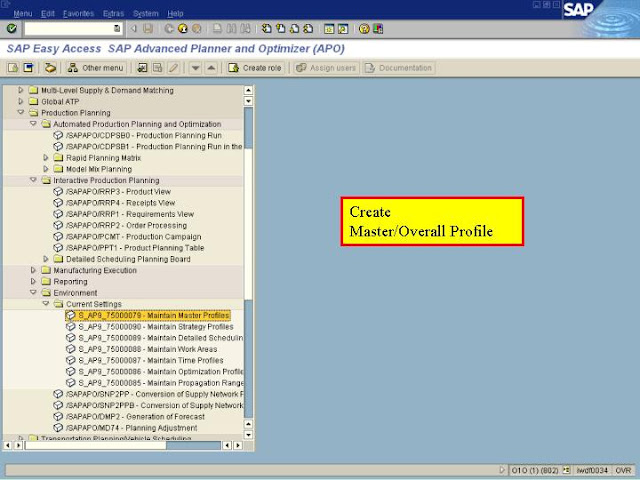Click the status bar system info expander arrow
Viewport: 640px width, 480px height.
(502, 470)
